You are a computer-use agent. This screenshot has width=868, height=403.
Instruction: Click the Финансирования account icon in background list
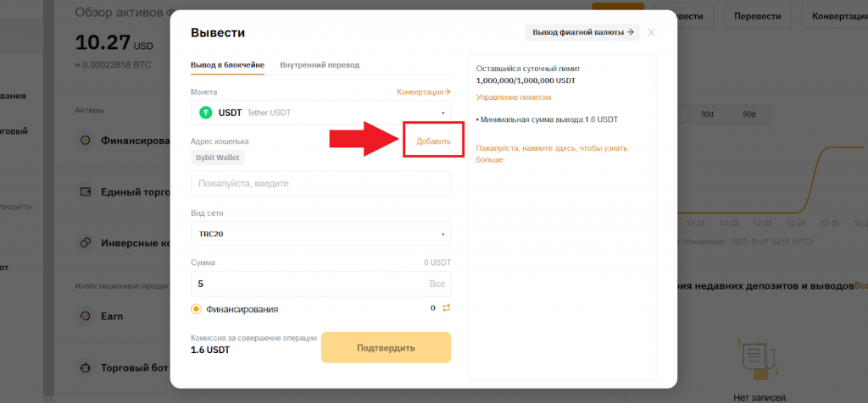click(x=85, y=141)
